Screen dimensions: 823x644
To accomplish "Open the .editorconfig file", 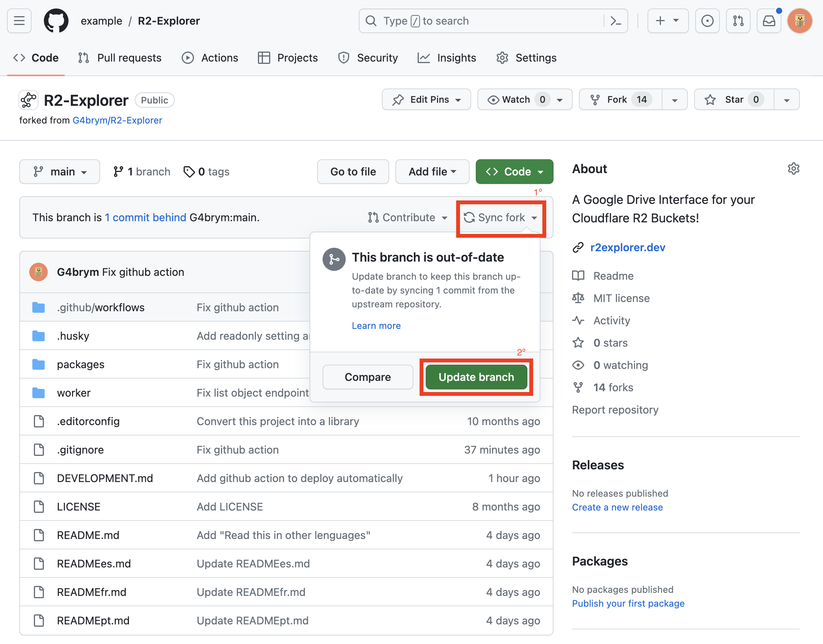I will click(x=88, y=421).
